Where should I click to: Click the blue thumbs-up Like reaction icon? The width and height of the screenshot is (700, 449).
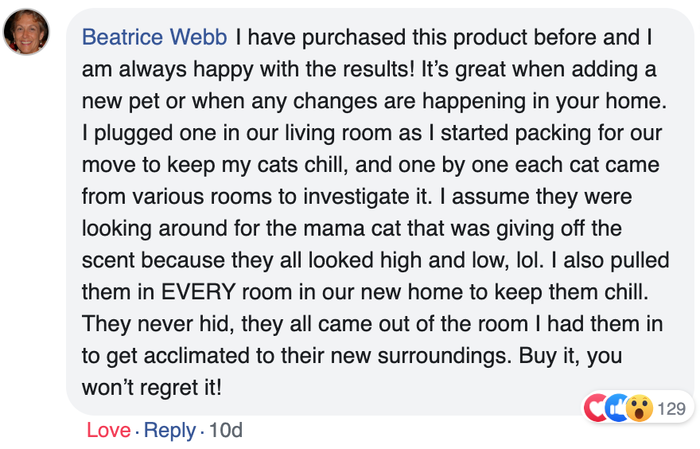pyautogui.click(x=617, y=408)
